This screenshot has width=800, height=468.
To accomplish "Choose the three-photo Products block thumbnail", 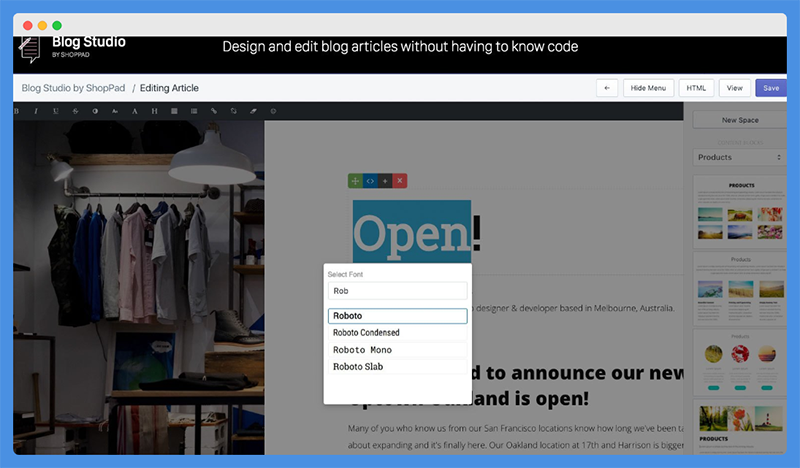I will [x=740, y=288].
